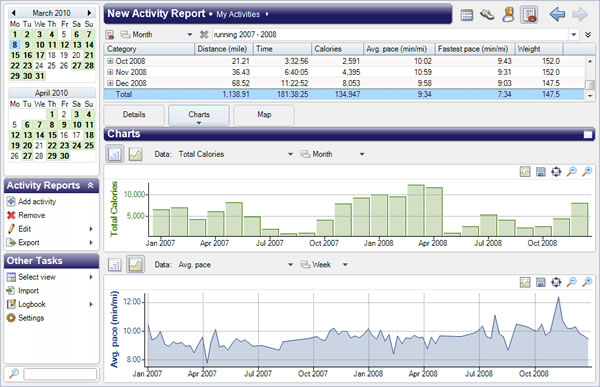Save the Avg. pace chart image

(540, 282)
